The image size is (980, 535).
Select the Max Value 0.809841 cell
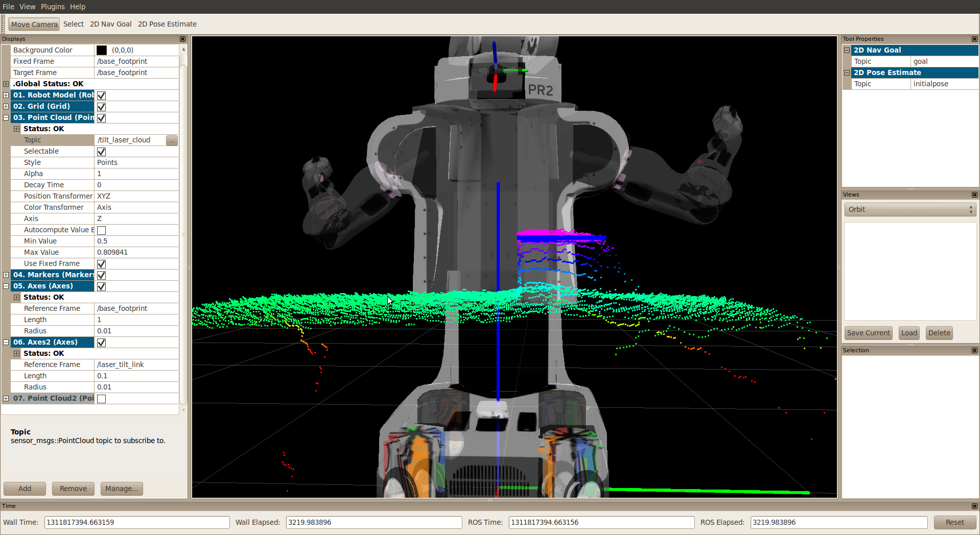point(137,252)
